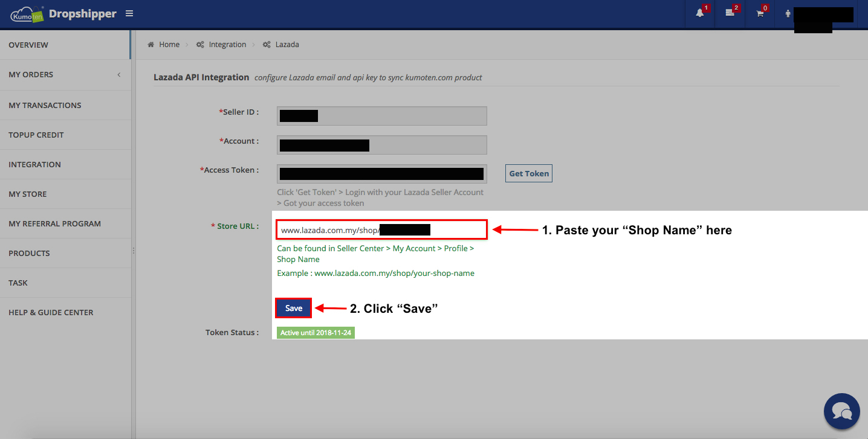Click the Store URL label

tap(235, 226)
